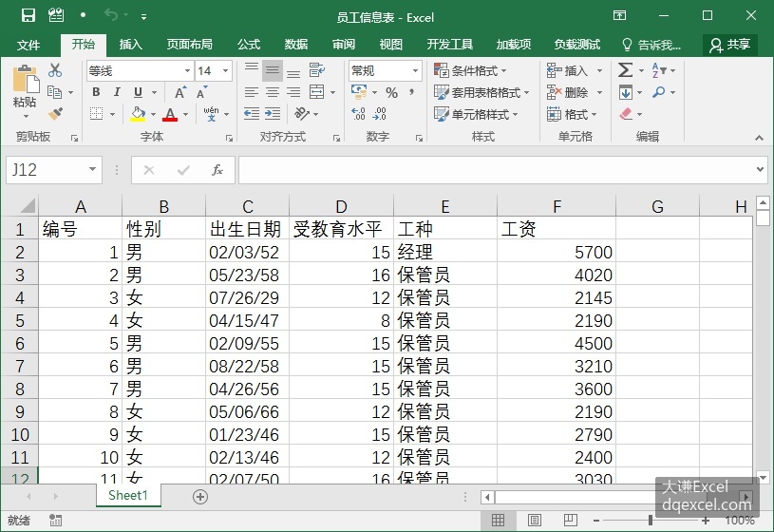774x532 pixels.
Task: Open Find and Select magnifier icon
Action: tap(658, 92)
